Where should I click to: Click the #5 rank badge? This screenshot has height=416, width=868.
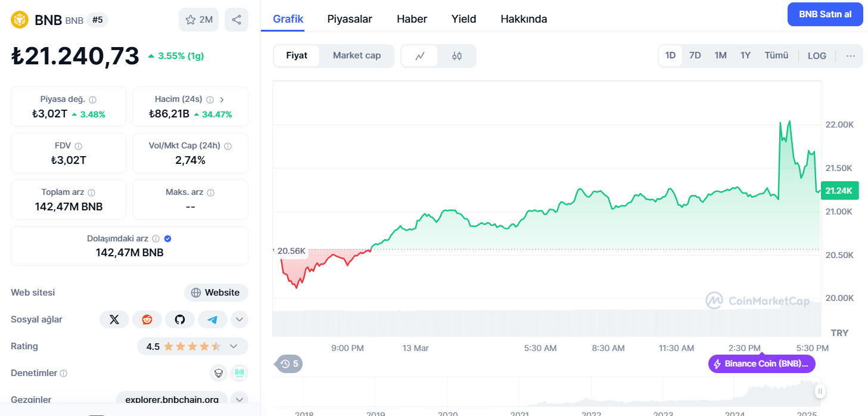98,20
